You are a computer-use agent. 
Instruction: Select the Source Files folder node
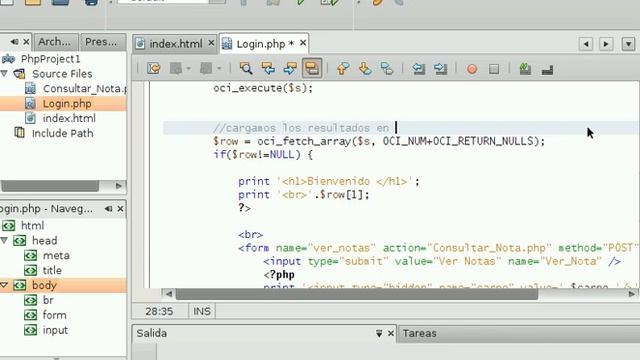coord(62,74)
